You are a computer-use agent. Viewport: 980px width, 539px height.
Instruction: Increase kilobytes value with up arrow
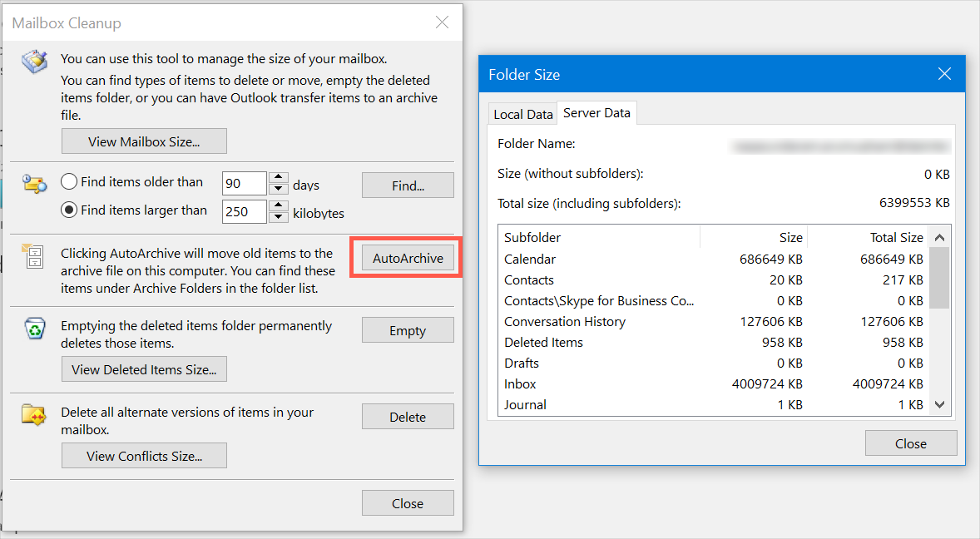(280, 206)
